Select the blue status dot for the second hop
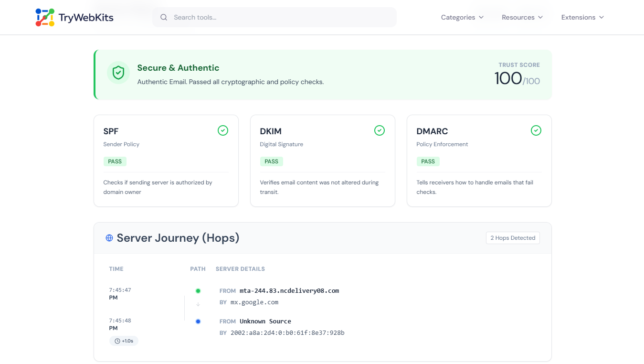Viewport: 644px width, 364px height. pos(198,321)
